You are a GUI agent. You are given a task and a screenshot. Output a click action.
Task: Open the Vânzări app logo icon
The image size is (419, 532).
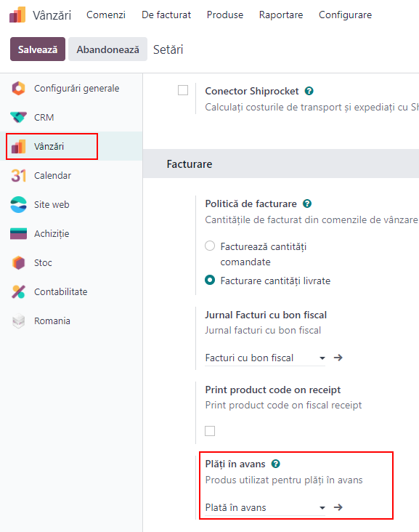(17, 15)
